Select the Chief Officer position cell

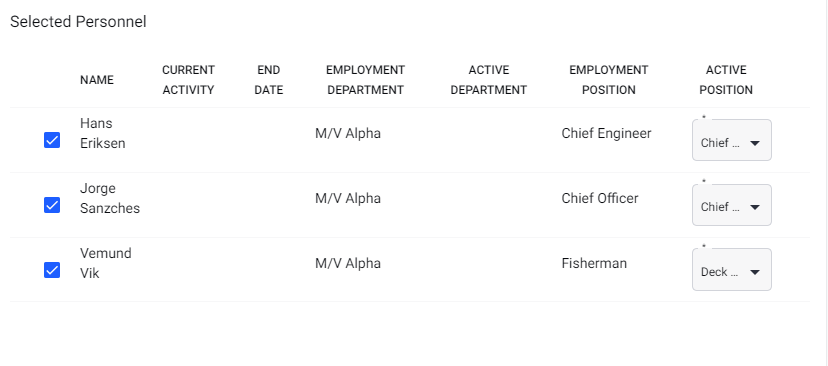coord(600,198)
